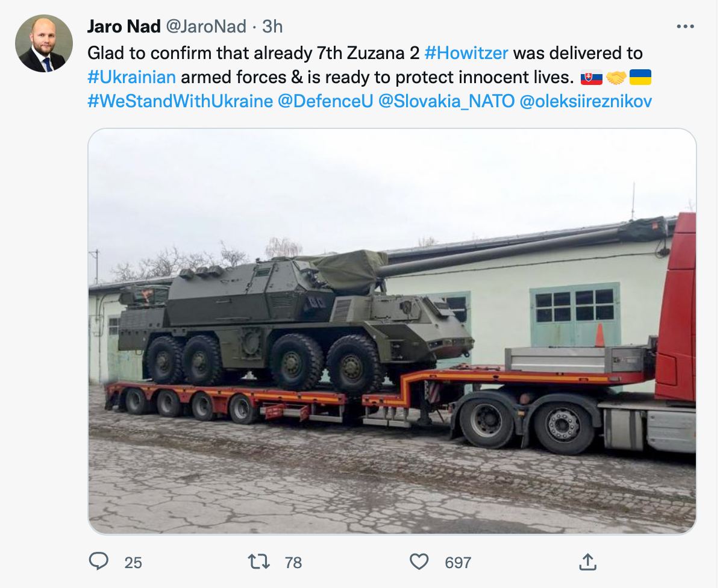The image size is (723, 588).
Task: Follow the #WeStandWithUkraine hashtag link
Action: (180, 101)
